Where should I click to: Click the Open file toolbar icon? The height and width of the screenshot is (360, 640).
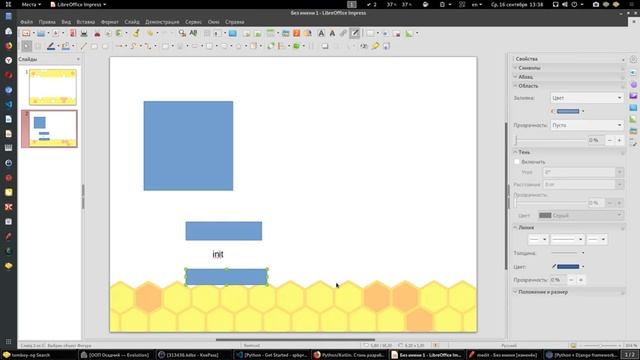[41, 33]
